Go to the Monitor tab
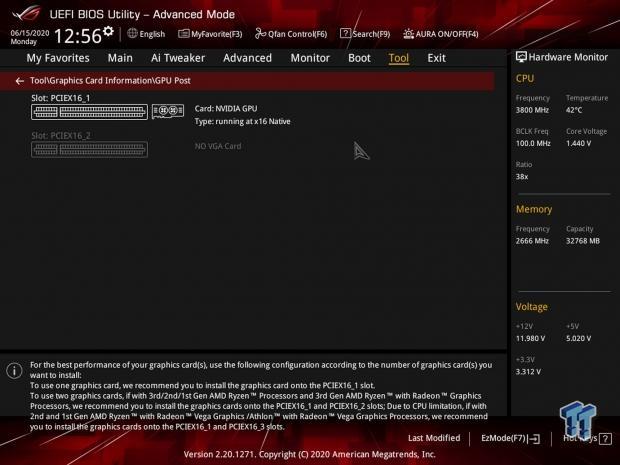The image size is (620, 465). [x=310, y=58]
